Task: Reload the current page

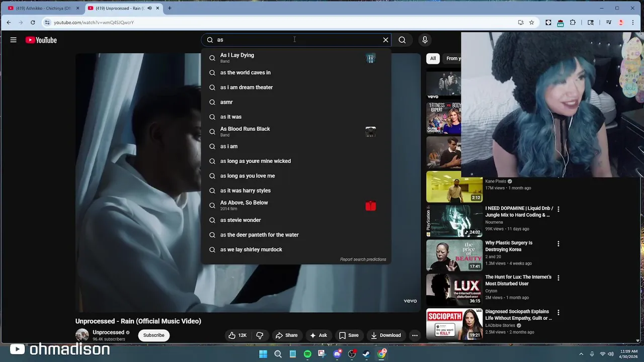Action: [x=33, y=22]
